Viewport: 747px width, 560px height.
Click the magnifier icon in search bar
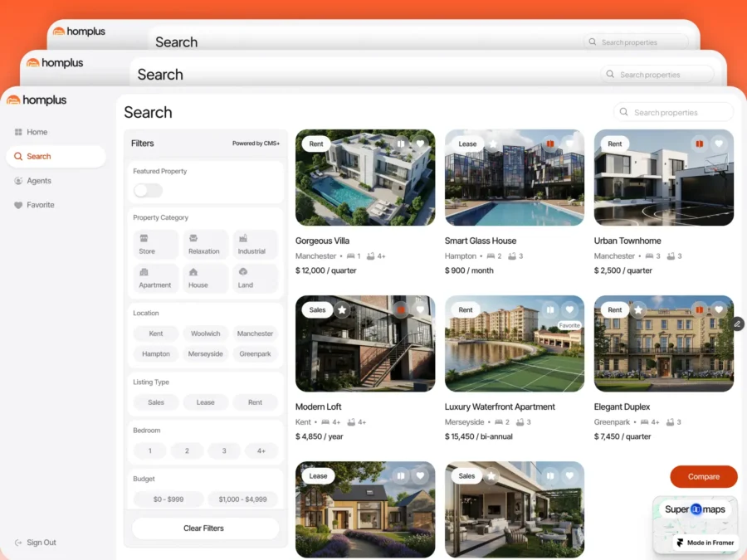tap(622, 111)
